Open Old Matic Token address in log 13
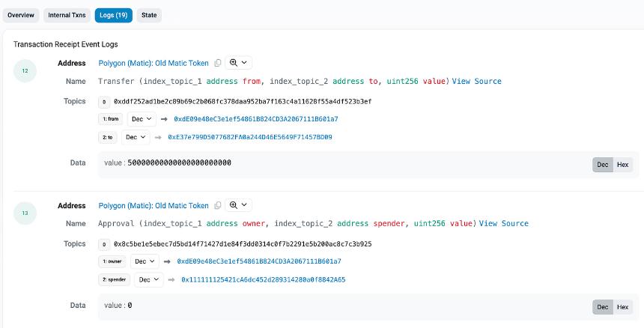Image resolution: width=644 pixels, height=328 pixels. tap(154, 206)
